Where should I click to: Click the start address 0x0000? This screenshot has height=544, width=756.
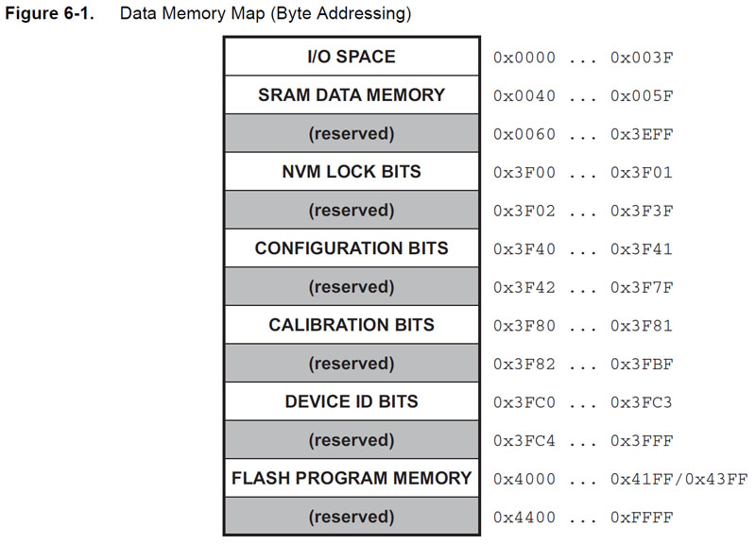click(524, 58)
